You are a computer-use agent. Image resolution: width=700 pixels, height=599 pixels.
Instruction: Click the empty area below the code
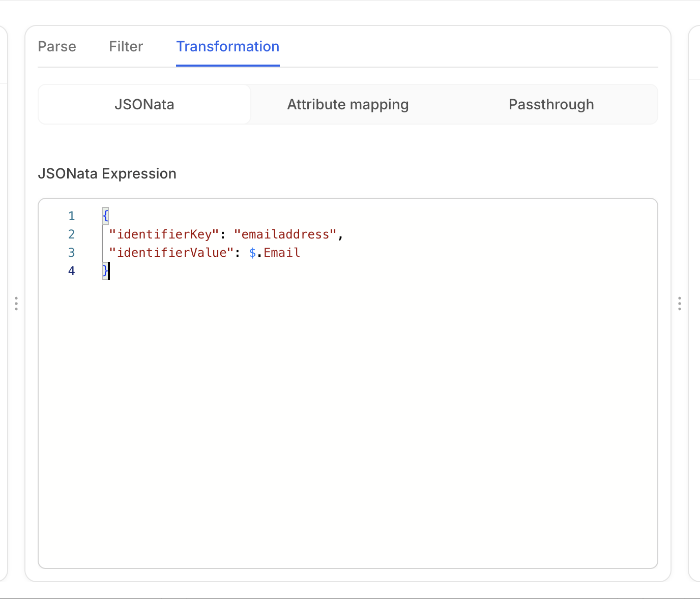tap(347, 417)
